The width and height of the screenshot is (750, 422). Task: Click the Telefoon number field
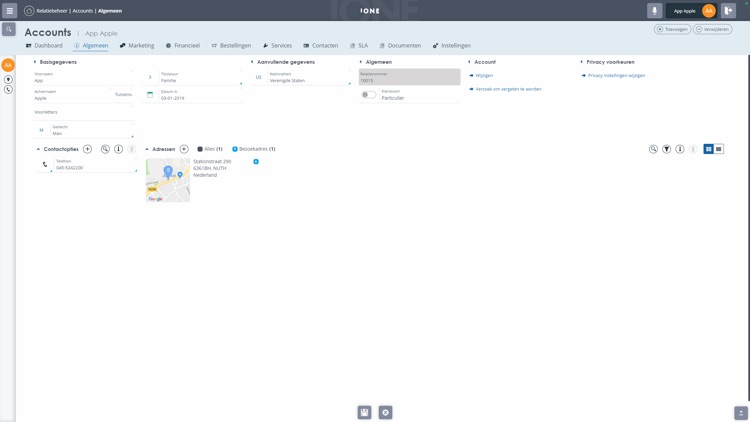click(x=96, y=165)
